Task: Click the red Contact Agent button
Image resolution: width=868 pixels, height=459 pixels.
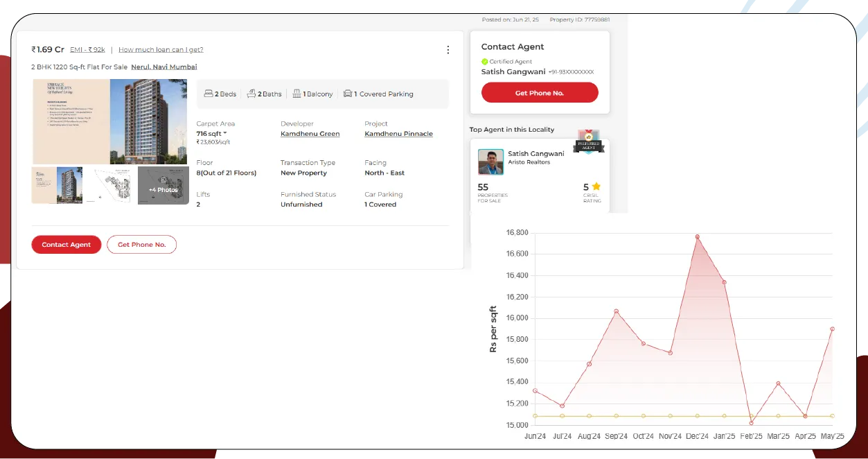Action: click(67, 245)
